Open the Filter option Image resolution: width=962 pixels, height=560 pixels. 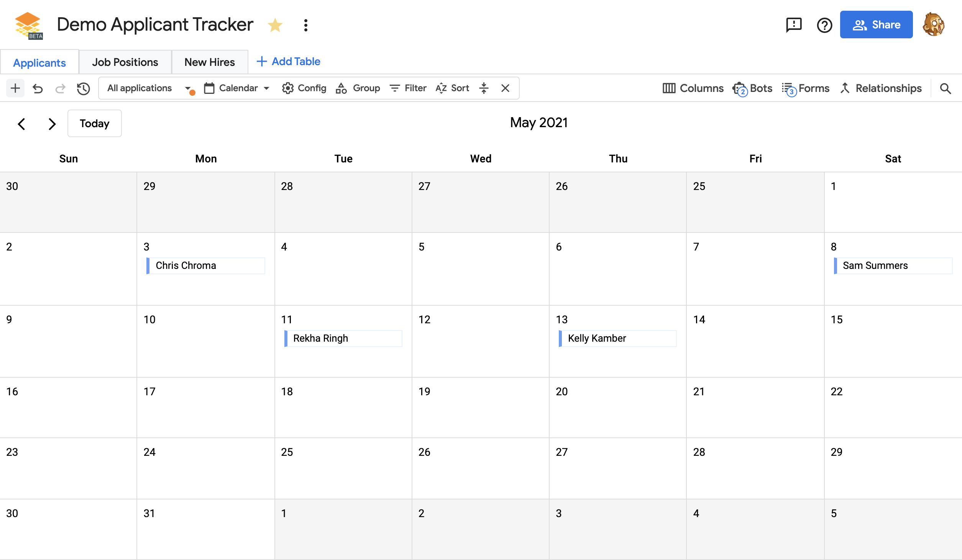coord(408,88)
